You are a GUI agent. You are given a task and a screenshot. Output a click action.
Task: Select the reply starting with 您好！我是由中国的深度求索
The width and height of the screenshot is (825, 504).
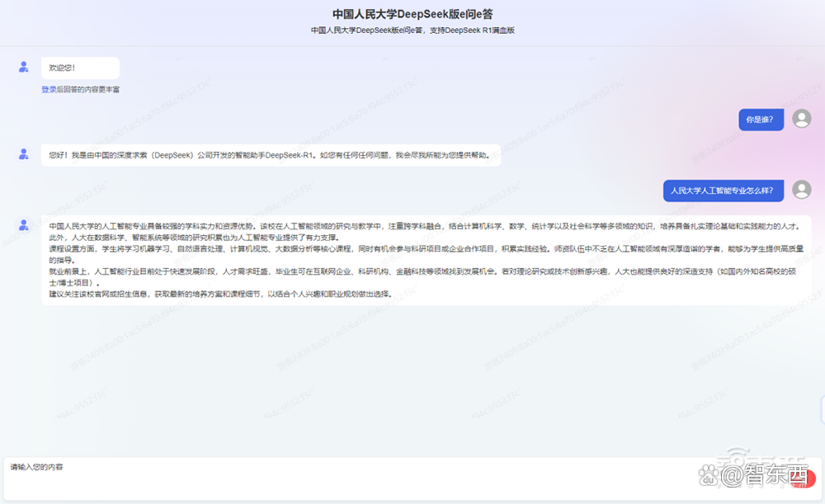pyautogui.click(x=271, y=155)
